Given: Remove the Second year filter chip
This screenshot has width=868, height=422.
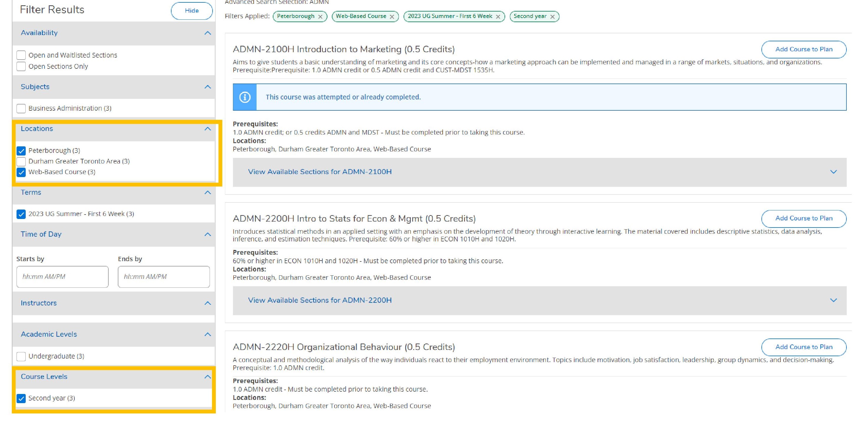Looking at the screenshot, I should pyautogui.click(x=552, y=16).
